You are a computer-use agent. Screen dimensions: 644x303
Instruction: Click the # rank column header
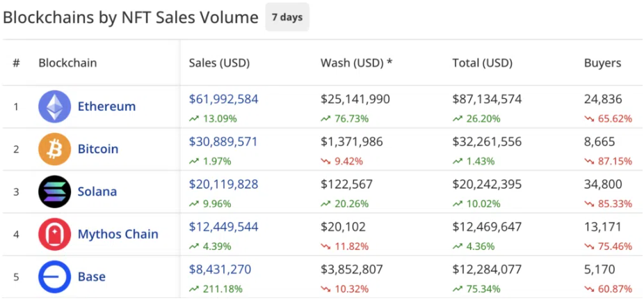16,63
